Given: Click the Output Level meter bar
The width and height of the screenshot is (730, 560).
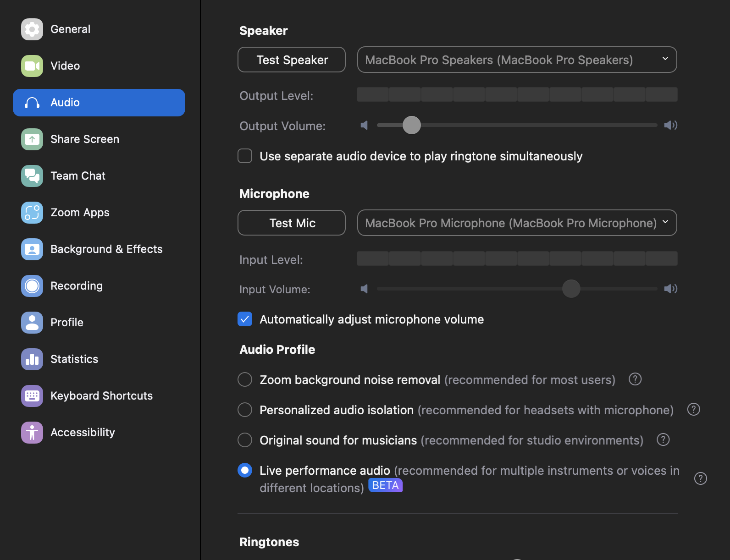Looking at the screenshot, I should coord(517,94).
